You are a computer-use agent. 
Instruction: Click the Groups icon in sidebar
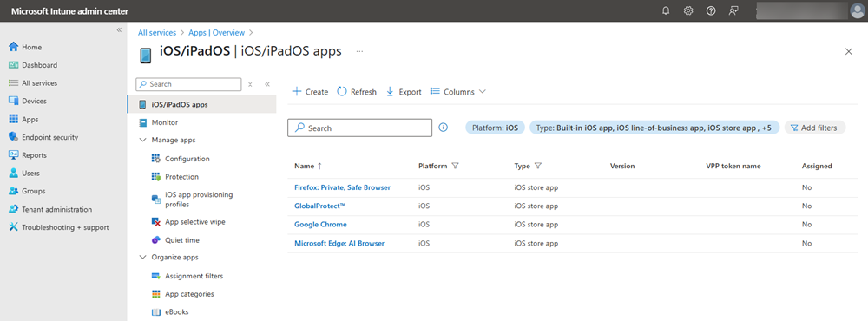(14, 191)
